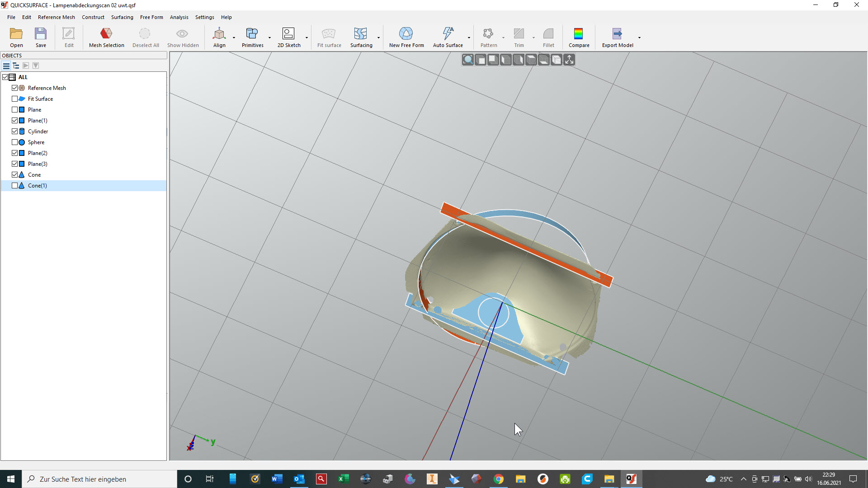The image size is (868, 488).
Task: Click the Windows Start button
Action: coord(11,479)
